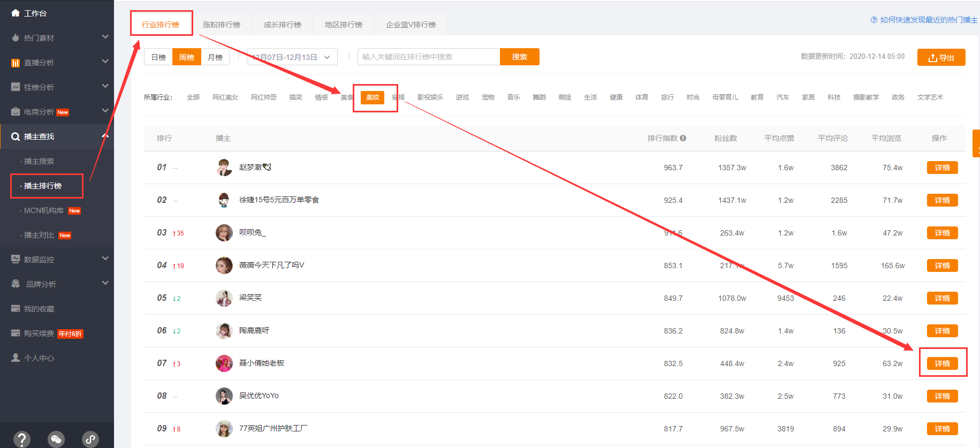Click the 品牌分析 badge icon
This screenshot has height=448, width=980.
tap(16, 284)
